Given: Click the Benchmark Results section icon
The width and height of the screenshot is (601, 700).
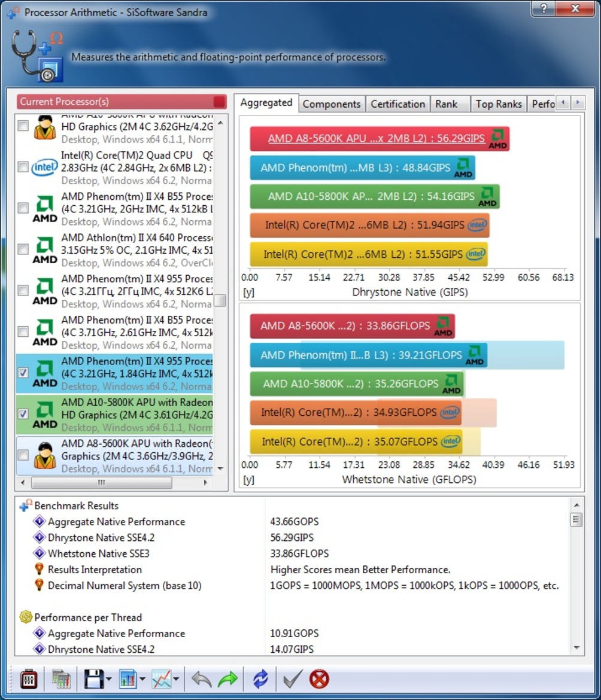Looking at the screenshot, I should coord(26,506).
